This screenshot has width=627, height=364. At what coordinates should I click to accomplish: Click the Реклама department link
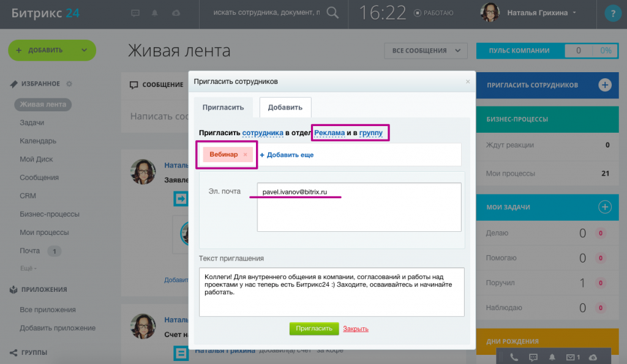tap(329, 132)
